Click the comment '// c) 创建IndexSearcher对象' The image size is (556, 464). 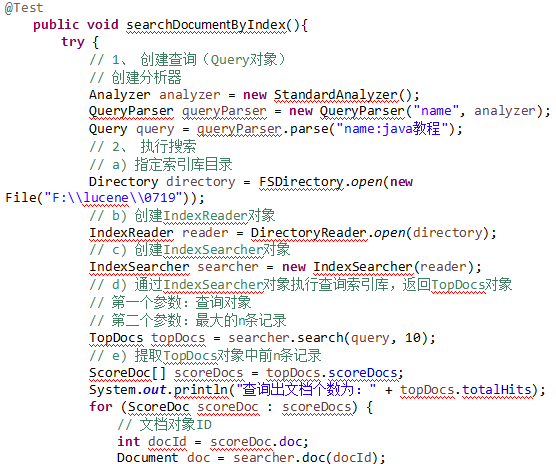point(190,250)
